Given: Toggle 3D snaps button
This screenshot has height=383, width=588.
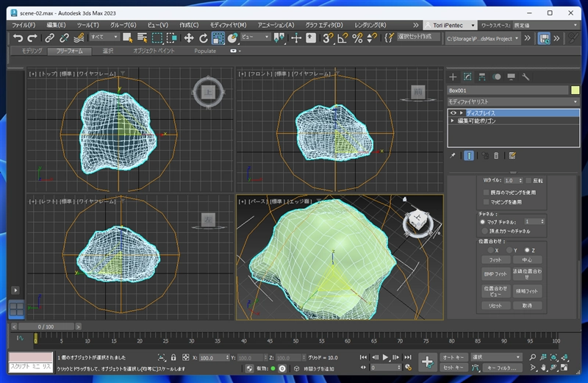Looking at the screenshot, I should (x=328, y=38).
